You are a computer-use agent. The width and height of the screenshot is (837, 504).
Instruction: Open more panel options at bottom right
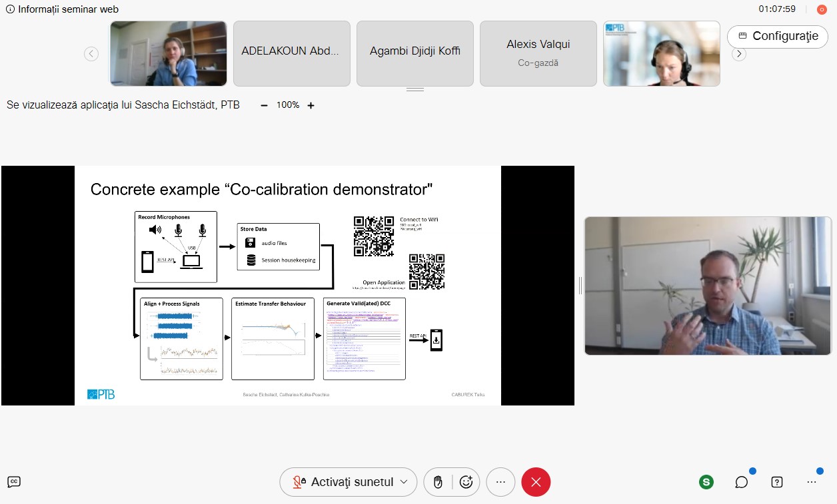[811, 482]
